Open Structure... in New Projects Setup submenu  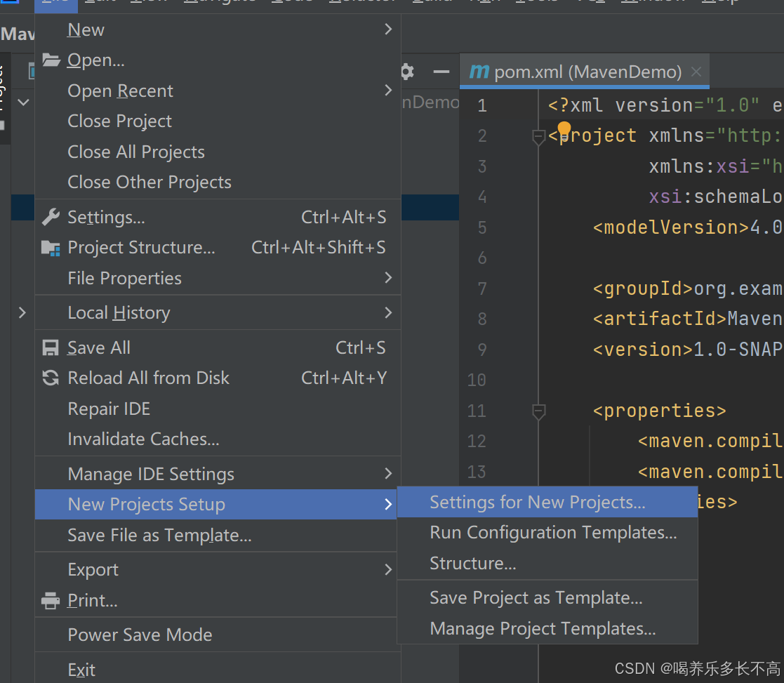(x=547, y=563)
